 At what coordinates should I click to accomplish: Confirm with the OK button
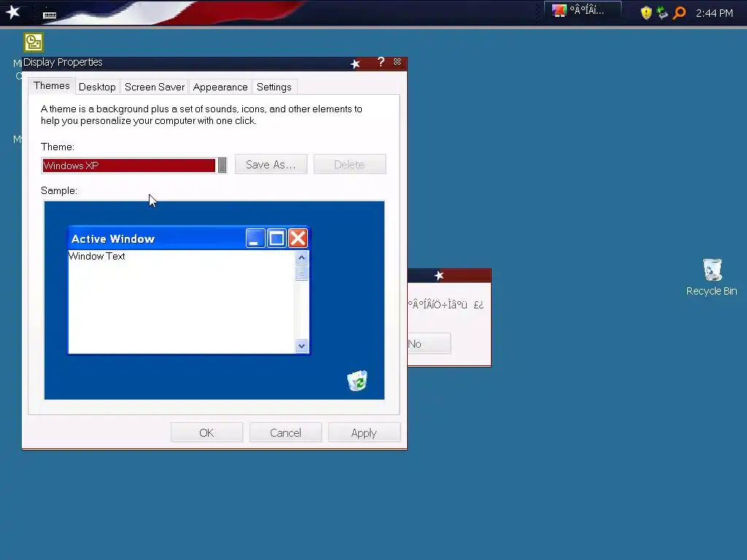click(206, 432)
